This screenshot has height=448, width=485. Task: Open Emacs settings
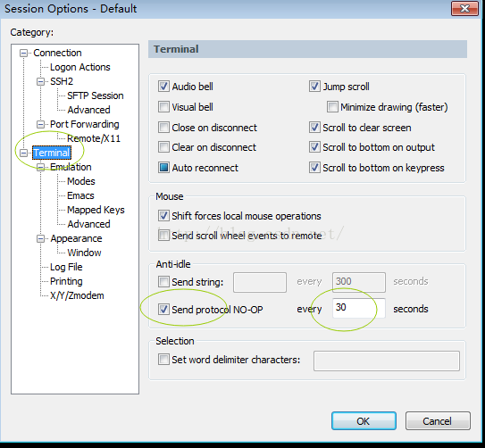coord(80,195)
